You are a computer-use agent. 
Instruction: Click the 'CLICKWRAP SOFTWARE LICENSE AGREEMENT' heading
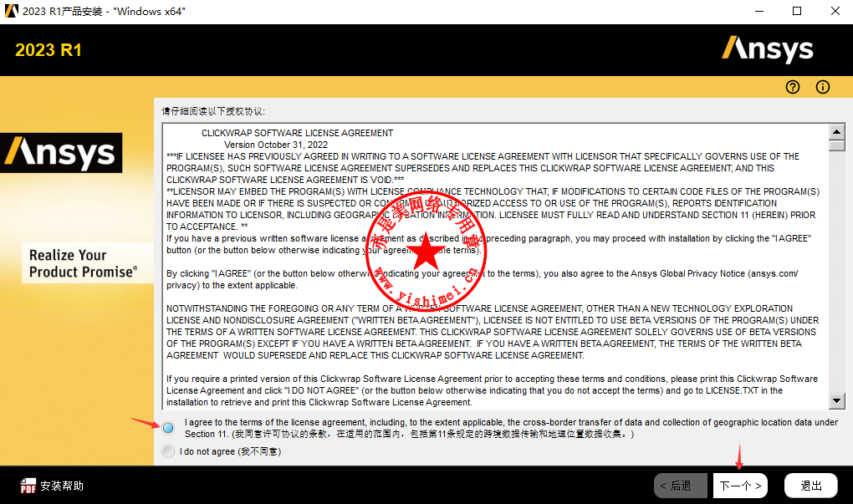pos(297,133)
